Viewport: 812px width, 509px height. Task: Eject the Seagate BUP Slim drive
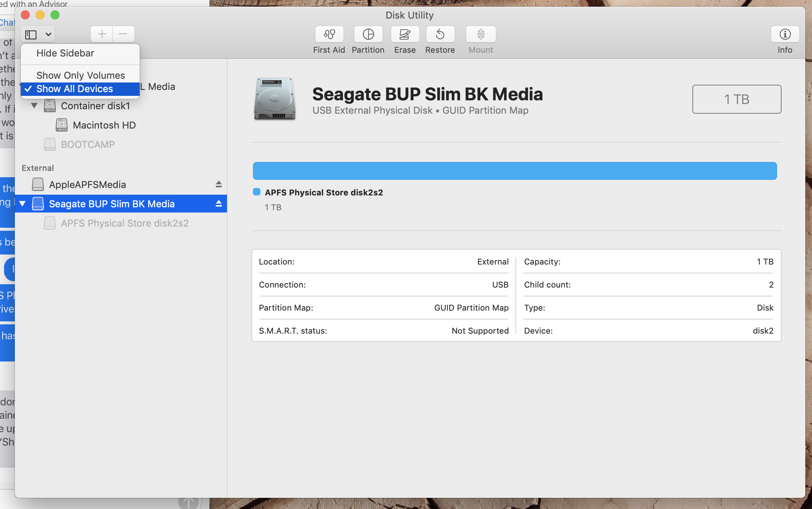pos(219,204)
